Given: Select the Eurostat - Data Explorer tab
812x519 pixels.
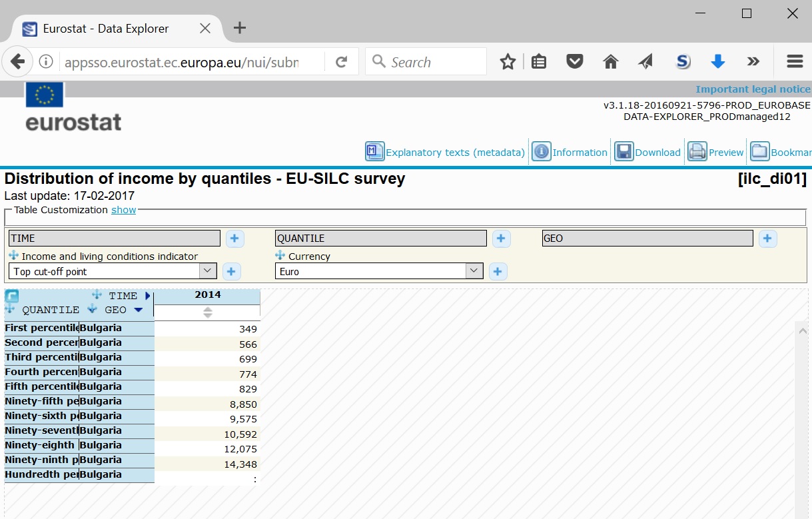Looking at the screenshot, I should [117, 28].
